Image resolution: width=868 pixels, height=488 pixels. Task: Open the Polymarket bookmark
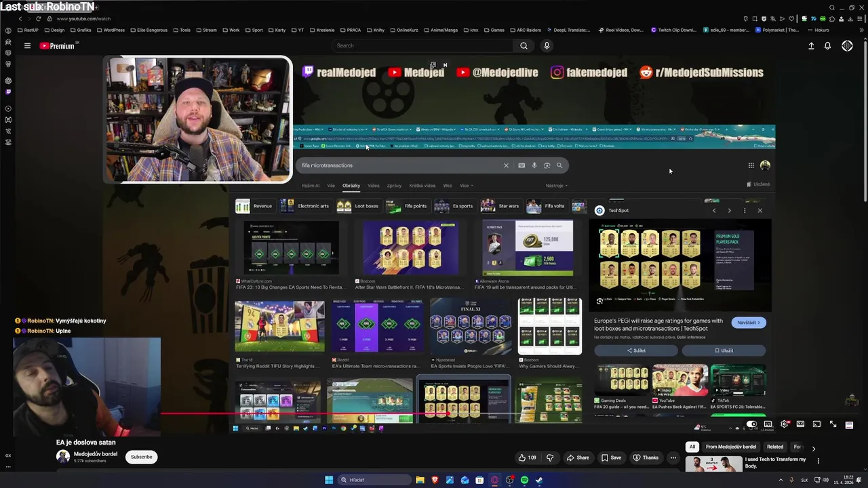click(x=777, y=30)
